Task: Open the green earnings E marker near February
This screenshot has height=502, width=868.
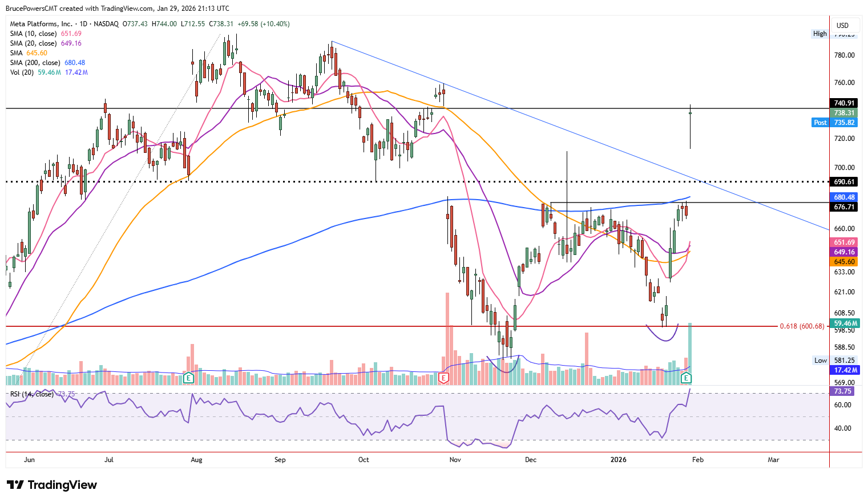Action: pyautogui.click(x=687, y=378)
